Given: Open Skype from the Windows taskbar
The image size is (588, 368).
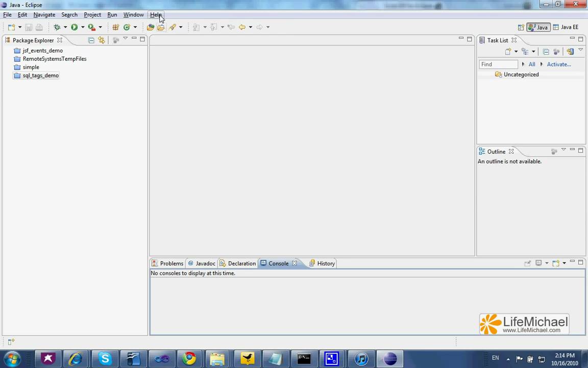Looking at the screenshot, I should coord(105,359).
